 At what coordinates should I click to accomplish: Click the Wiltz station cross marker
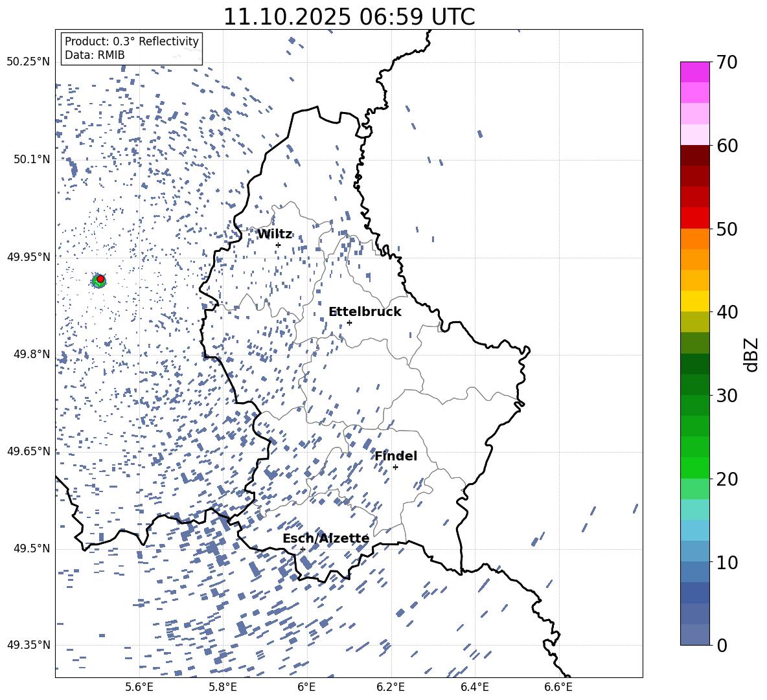278,245
